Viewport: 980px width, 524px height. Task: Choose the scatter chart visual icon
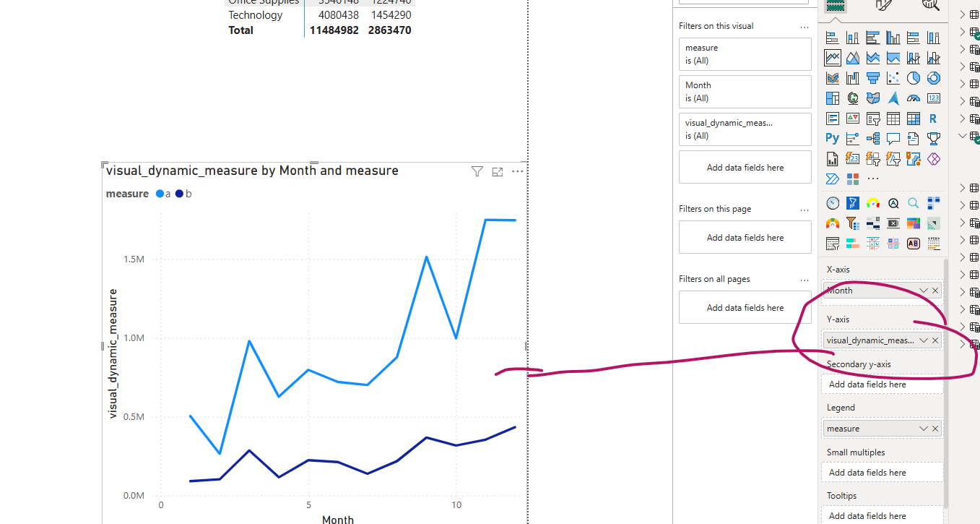pyautogui.click(x=893, y=78)
